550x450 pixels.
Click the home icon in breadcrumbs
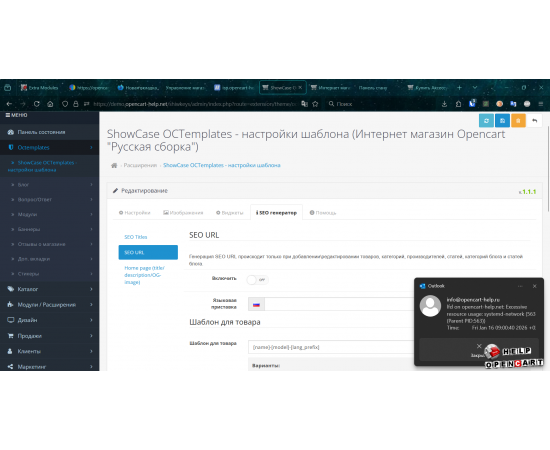114,165
